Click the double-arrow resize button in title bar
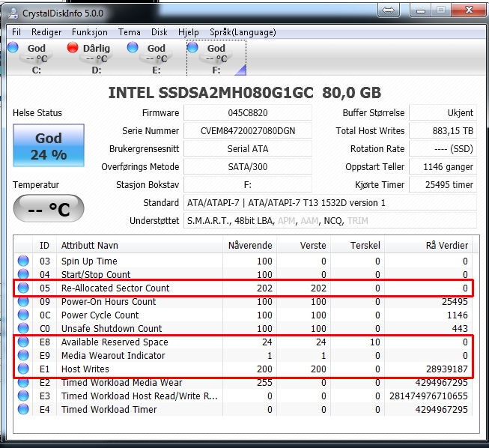This screenshot has width=489, height=448. 388,10
